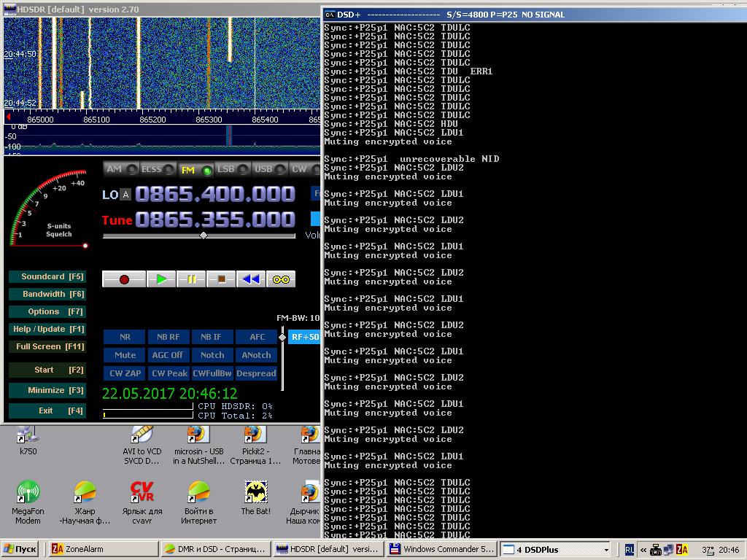The image size is (747, 560).
Task: Toggle the CW Peak filter
Action: (169, 373)
